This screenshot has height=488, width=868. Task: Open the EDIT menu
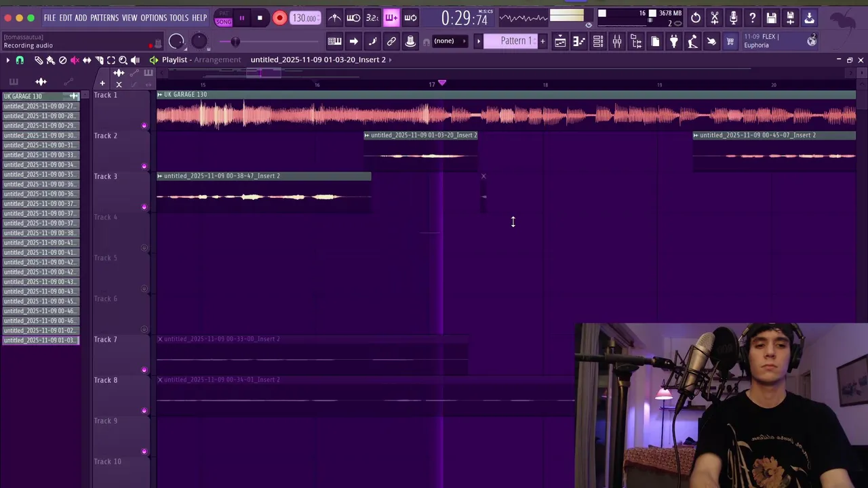[66, 18]
